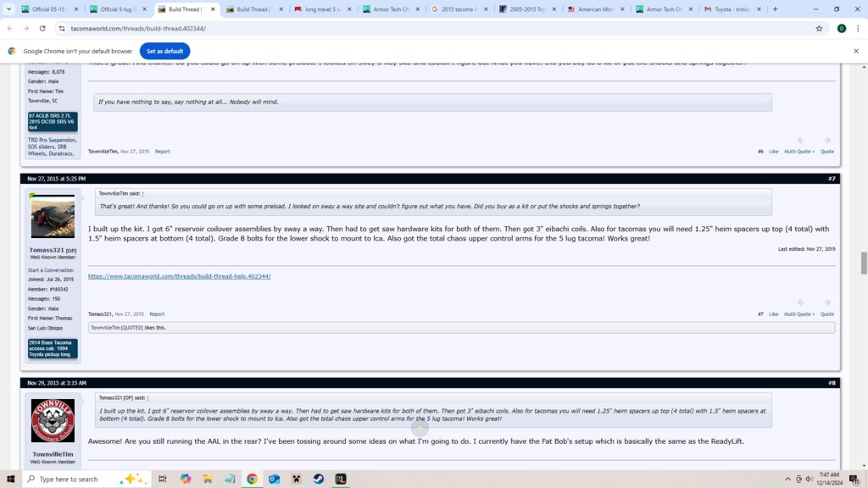Open the notification center icon
The width and height of the screenshot is (868, 488).
point(854,480)
